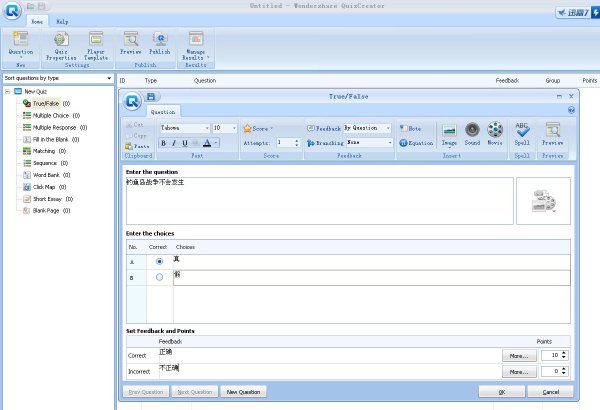600x410 pixels.
Task: Open the font name dropdown
Action: pyautogui.click(x=207, y=128)
